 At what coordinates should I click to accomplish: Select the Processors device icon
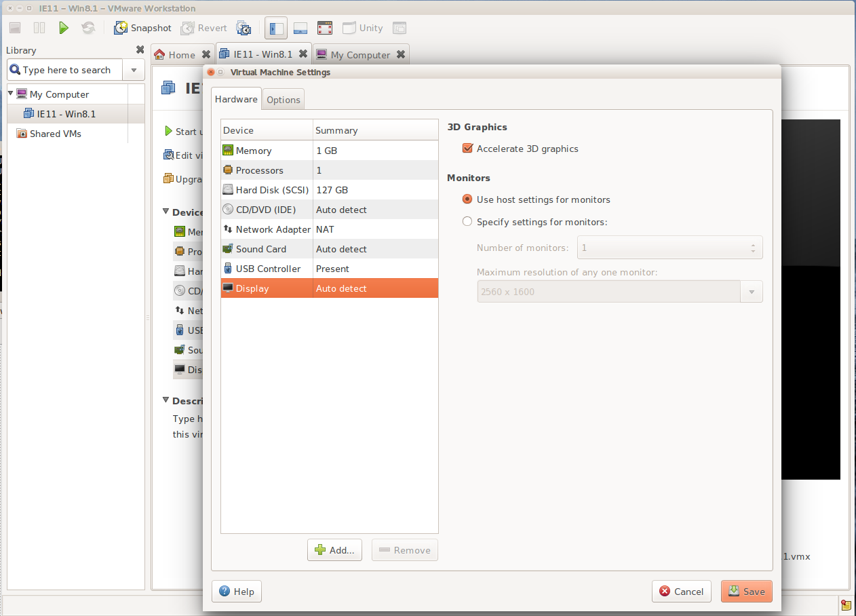click(228, 170)
